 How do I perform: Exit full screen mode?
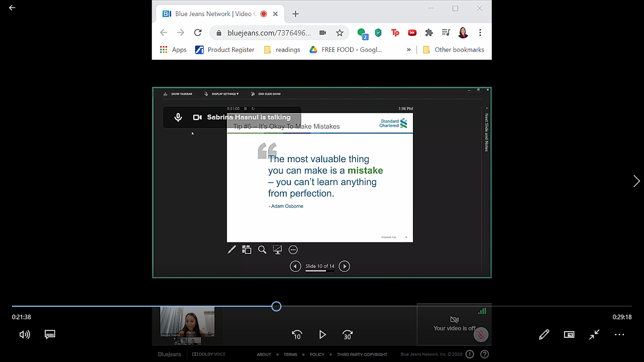594,335
